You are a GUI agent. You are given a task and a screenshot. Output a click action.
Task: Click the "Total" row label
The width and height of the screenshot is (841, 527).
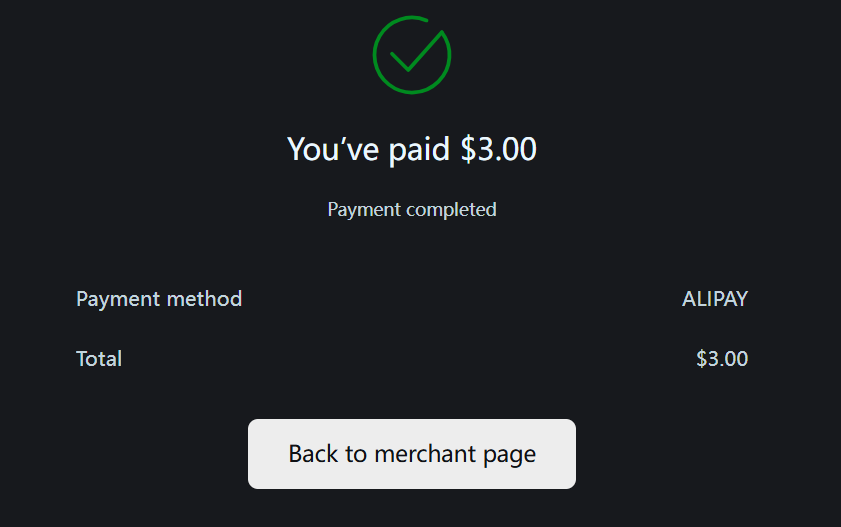coord(99,359)
